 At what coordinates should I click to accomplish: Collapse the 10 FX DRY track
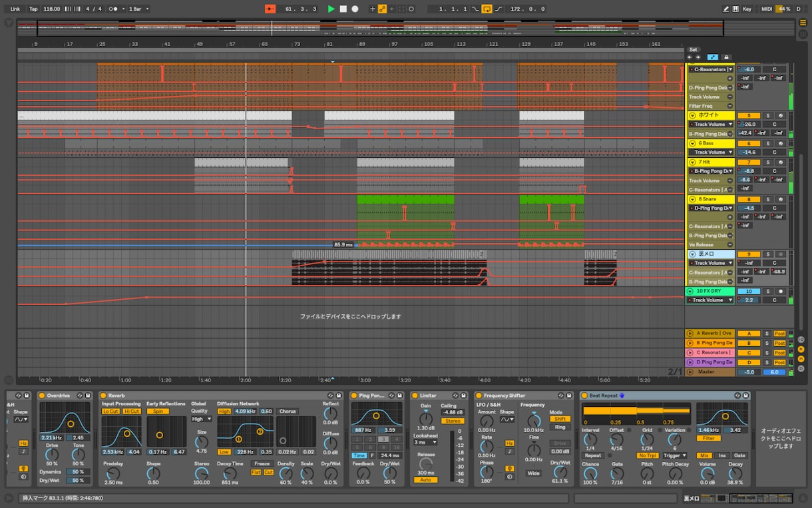pos(691,291)
